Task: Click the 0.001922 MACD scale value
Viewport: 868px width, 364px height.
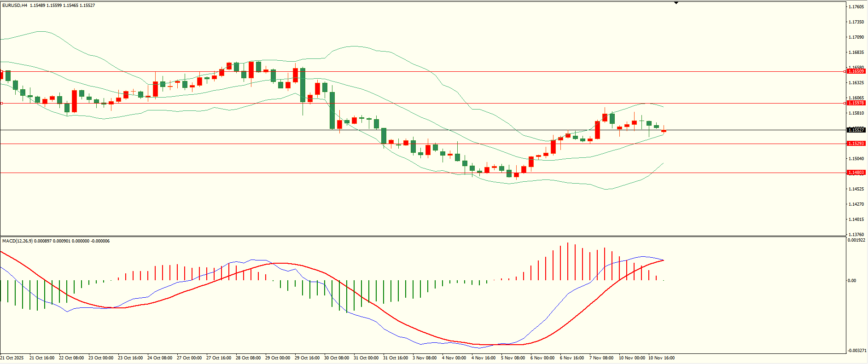Action: click(857, 240)
